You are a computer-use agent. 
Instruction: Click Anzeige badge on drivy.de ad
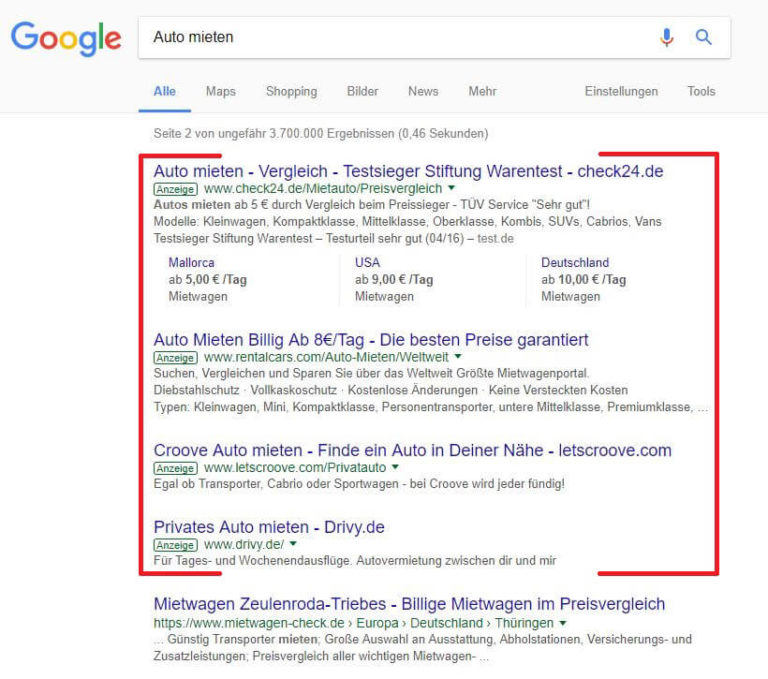click(175, 545)
